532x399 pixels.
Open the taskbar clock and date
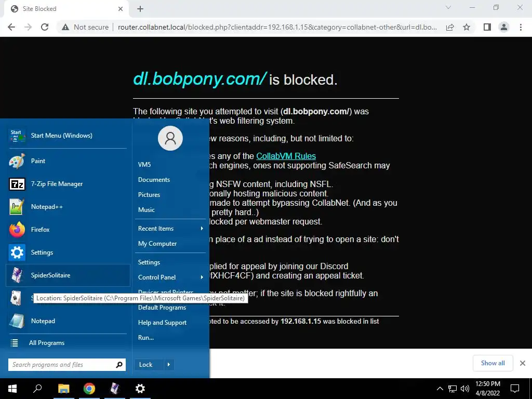click(487, 389)
